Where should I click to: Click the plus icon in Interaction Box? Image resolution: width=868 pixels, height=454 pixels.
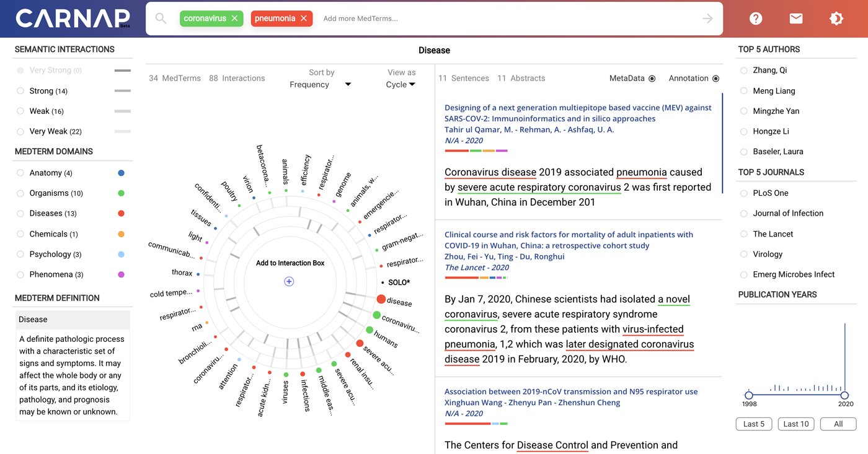tap(289, 281)
